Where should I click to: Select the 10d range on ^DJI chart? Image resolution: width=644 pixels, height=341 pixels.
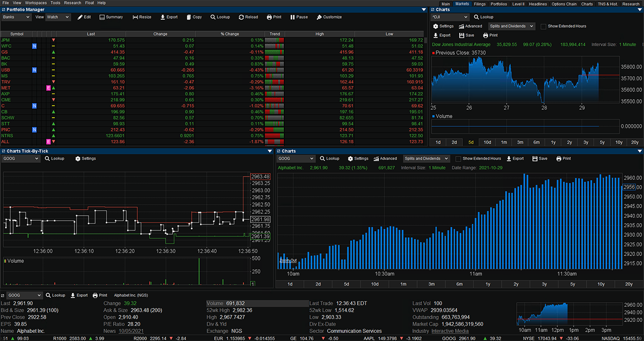pos(488,142)
